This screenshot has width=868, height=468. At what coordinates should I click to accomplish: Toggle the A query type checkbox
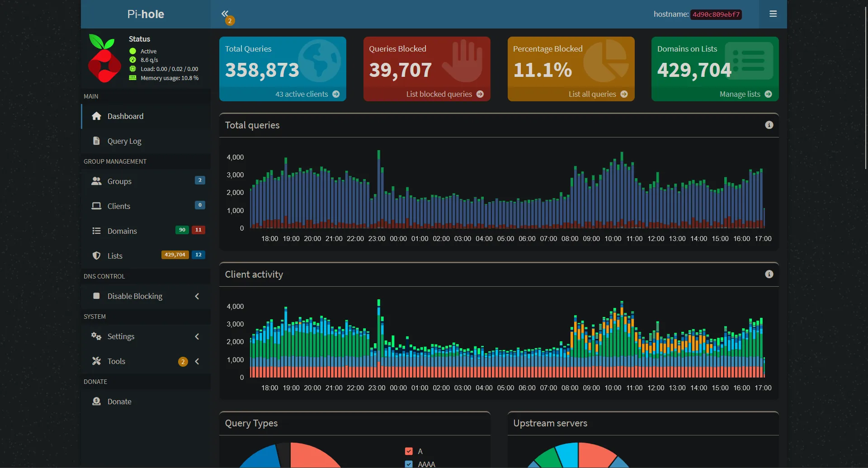point(409,451)
